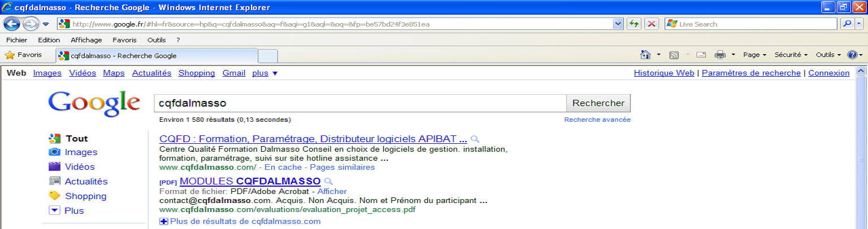Go forward with the Forward arrow button

tap(30, 24)
